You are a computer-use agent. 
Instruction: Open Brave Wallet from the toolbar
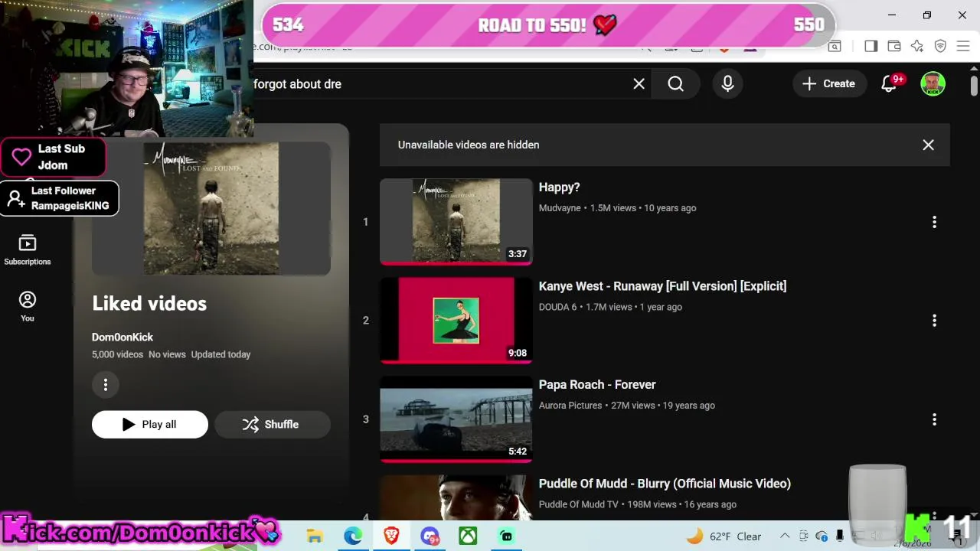(x=894, y=47)
